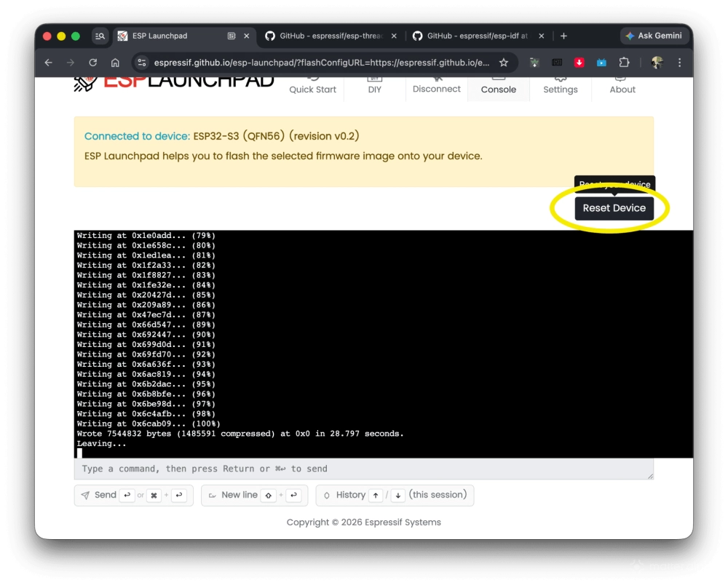This screenshot has height=585, width=728.
Task: Click the browser forward arrow
Action: coord(70,62)
